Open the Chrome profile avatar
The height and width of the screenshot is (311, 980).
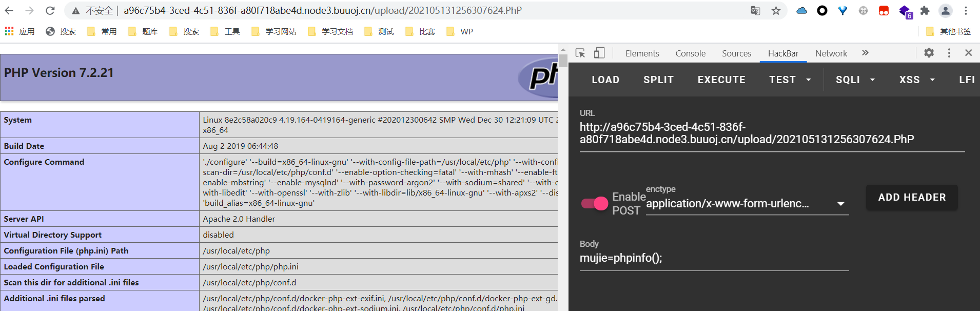(945, 11)
